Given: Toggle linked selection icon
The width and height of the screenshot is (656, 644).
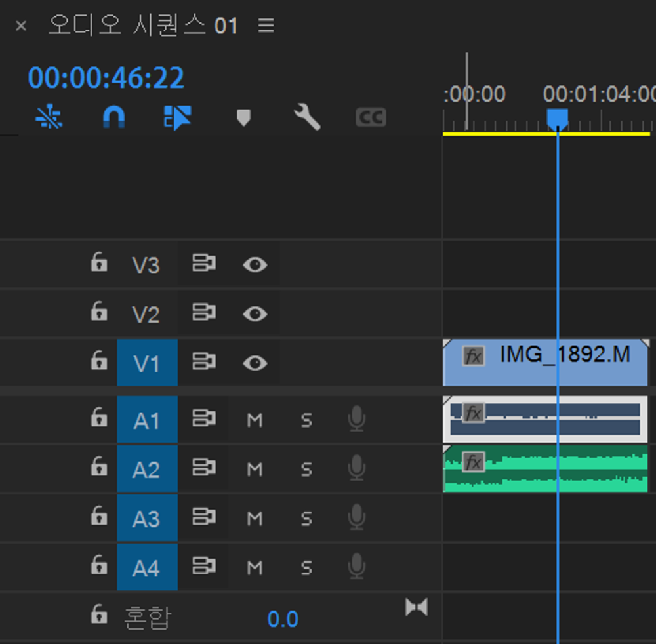Looking at the screenshot, I should tap(177, 117).
